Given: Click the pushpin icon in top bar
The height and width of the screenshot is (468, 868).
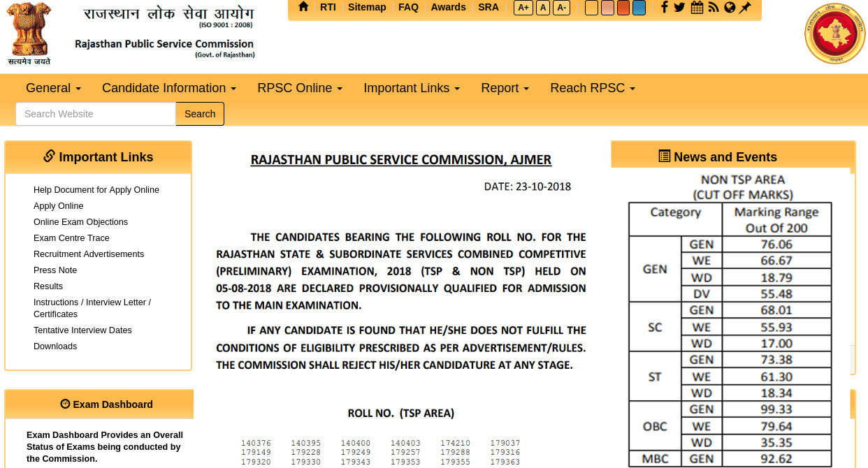Looking at the screenshot, I should point(746,8).
